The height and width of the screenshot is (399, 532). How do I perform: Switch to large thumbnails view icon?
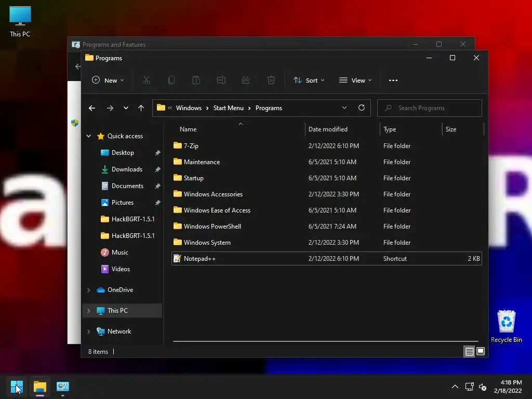coord(481,352)
